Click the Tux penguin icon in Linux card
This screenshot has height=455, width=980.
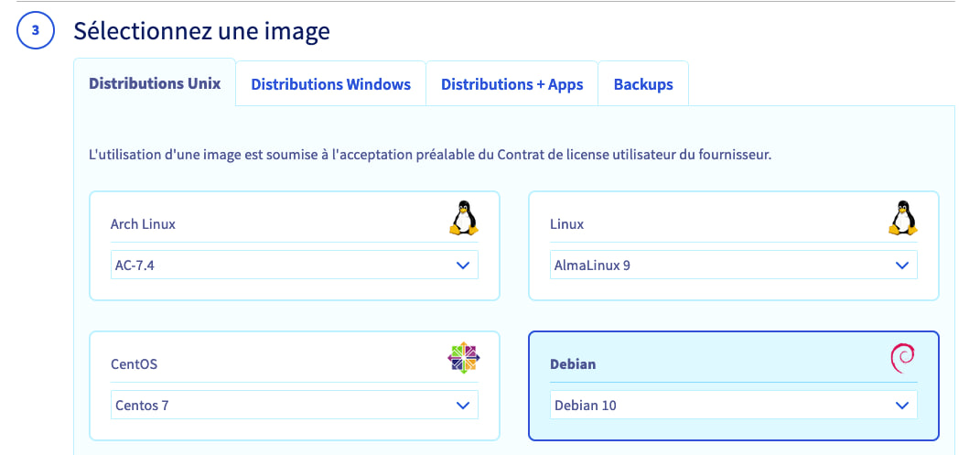pyautogui.click(x=902, y=219)
